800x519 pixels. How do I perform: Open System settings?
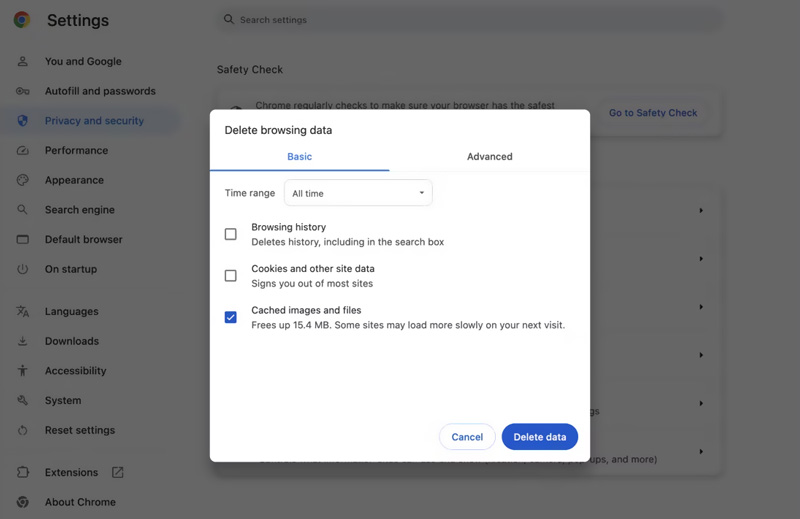(x=63, y=400)
